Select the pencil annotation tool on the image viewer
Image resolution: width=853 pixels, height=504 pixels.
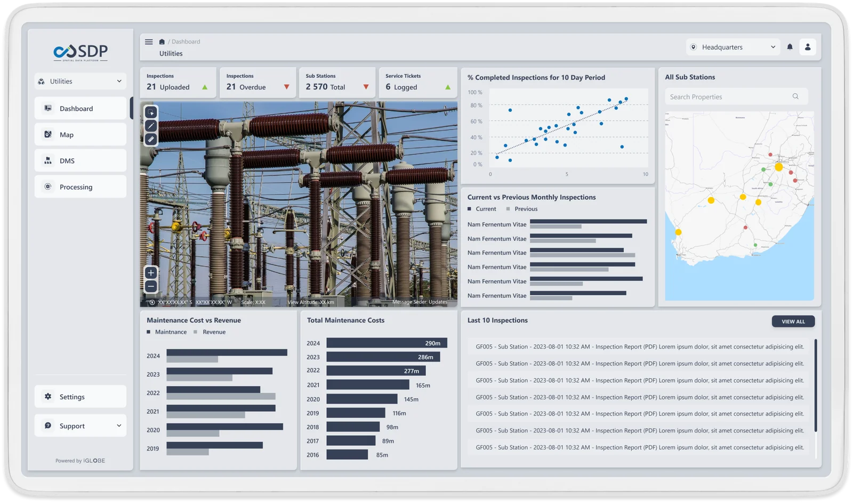coord(151,126)
